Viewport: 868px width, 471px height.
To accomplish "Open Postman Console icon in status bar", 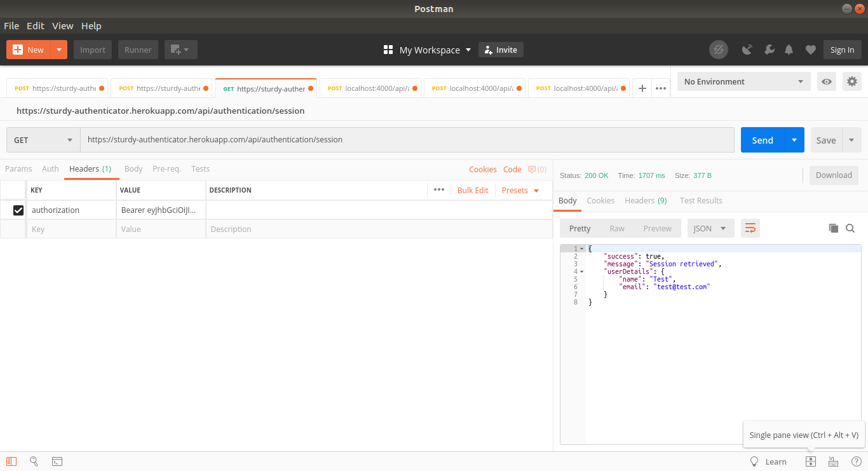I will pos(57,461).
